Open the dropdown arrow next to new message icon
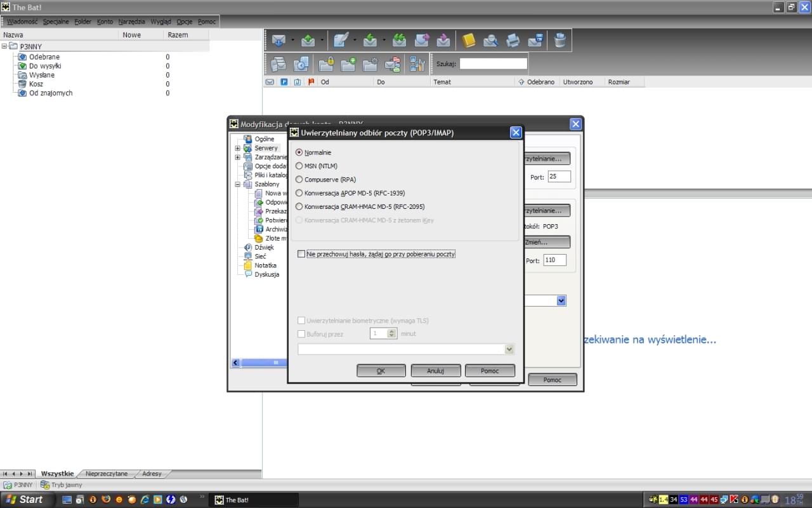The height and width of the screenshot is (508, 812). [x=355, y=40]
